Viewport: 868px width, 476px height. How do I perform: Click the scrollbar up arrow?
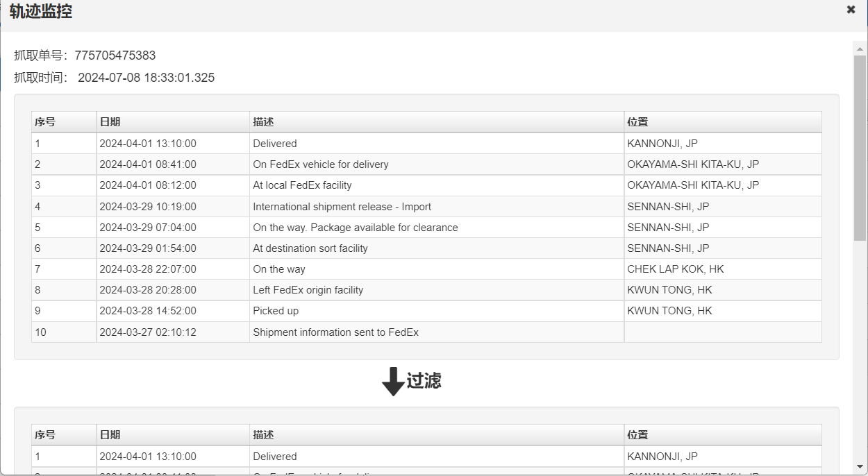pyautogui.click(x=860, y=49)
